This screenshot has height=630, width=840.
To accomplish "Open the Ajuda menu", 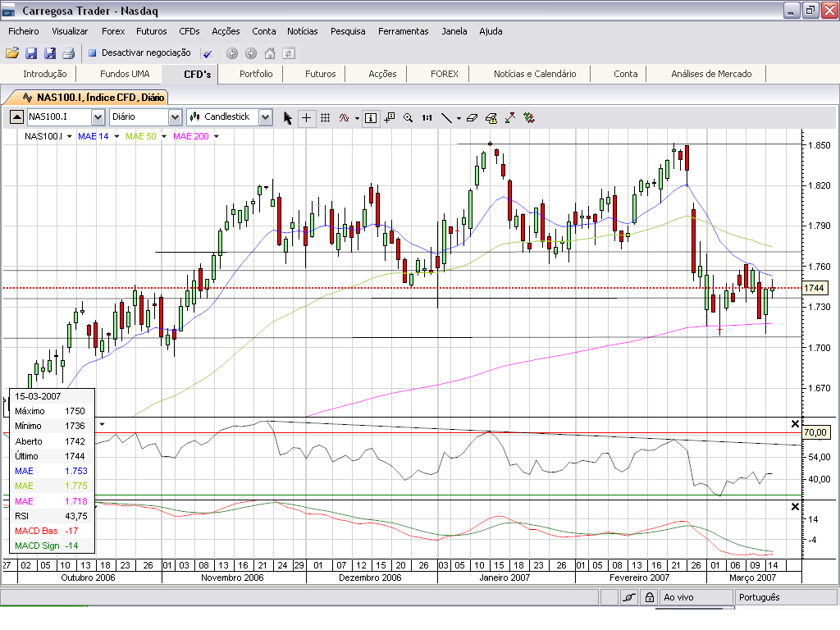I will (x=491, y=31).
